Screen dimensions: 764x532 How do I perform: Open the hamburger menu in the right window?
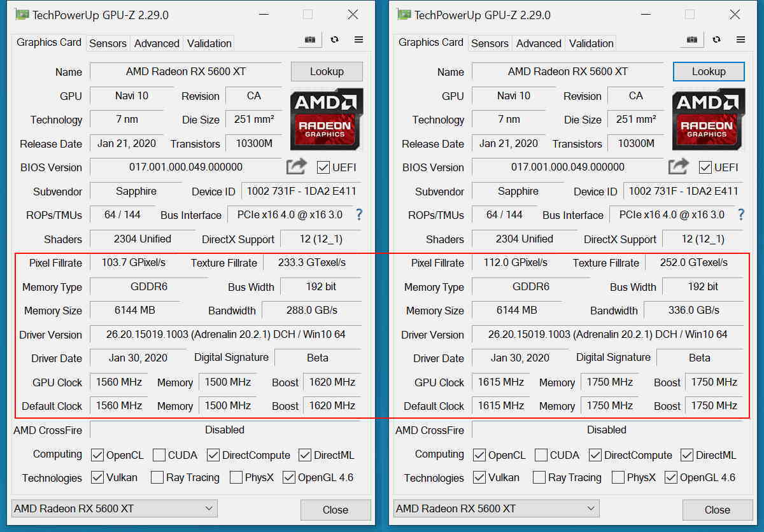tap(740, 39)
